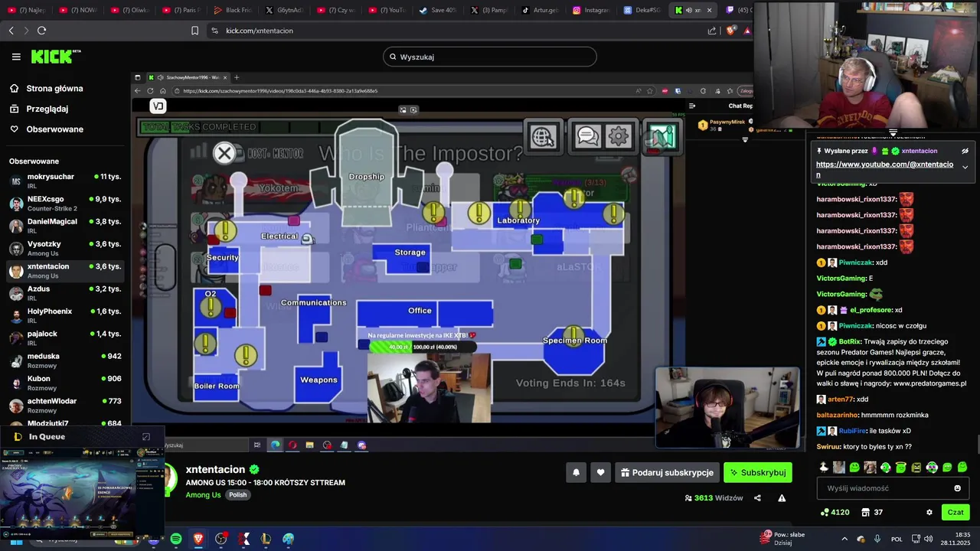Open the Kick hamburger menu

click(16, 57)
